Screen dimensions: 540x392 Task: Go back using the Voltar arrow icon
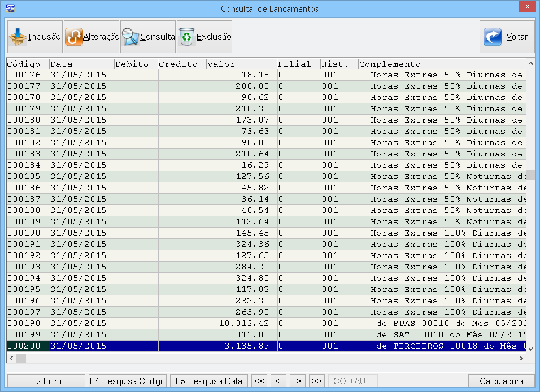pyautogui.click(x=493, y=37)
